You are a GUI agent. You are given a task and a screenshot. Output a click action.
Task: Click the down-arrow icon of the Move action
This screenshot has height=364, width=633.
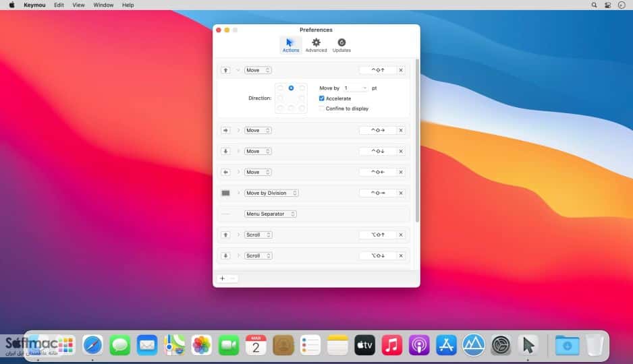(x=225, y=151)
